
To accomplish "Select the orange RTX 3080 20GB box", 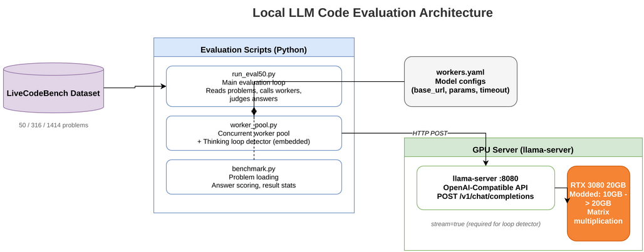I will point(598,203).
